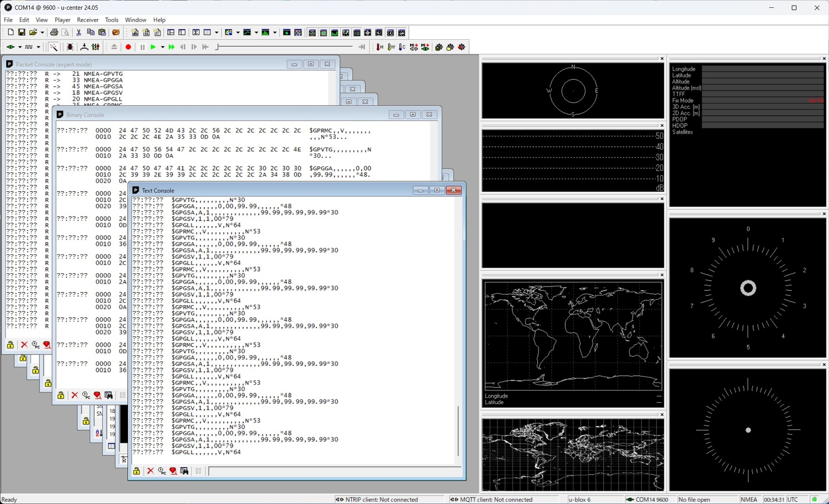This screenshot has height=504, width=829.
Task: Toggle PC time display in the Binary Console
Action: tap(86, 395)
